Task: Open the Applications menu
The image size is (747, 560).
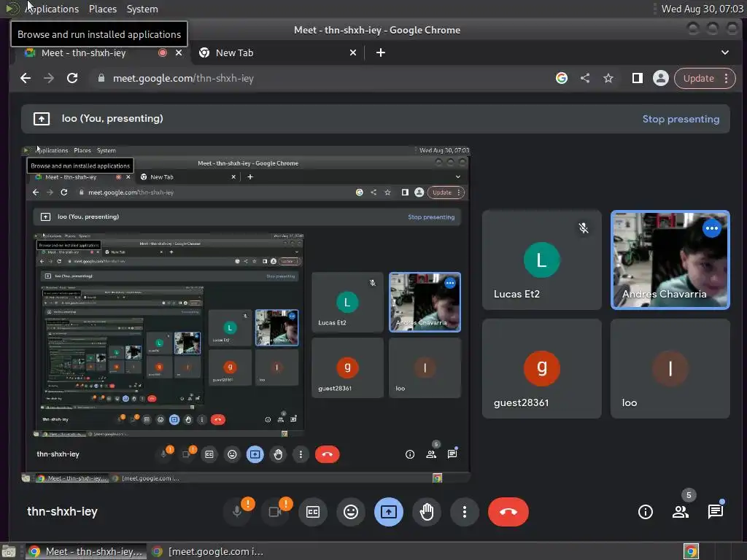Action: [52, 9]
